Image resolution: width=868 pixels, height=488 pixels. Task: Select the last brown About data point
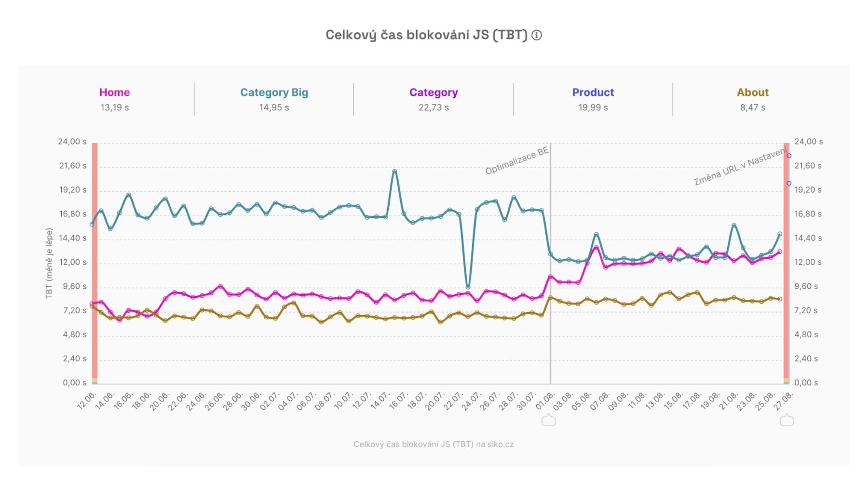tap(780, 299)
